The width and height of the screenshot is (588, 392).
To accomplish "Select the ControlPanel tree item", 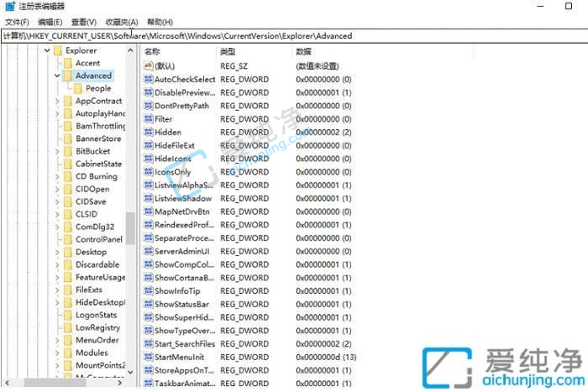I will click(x=99, y=239).
